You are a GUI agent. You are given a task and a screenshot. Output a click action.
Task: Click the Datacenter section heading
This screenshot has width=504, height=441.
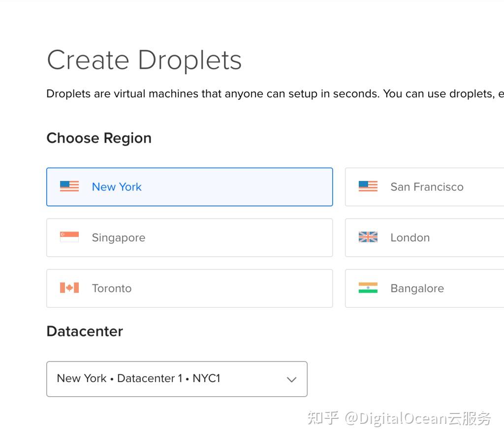click(84, 331)
